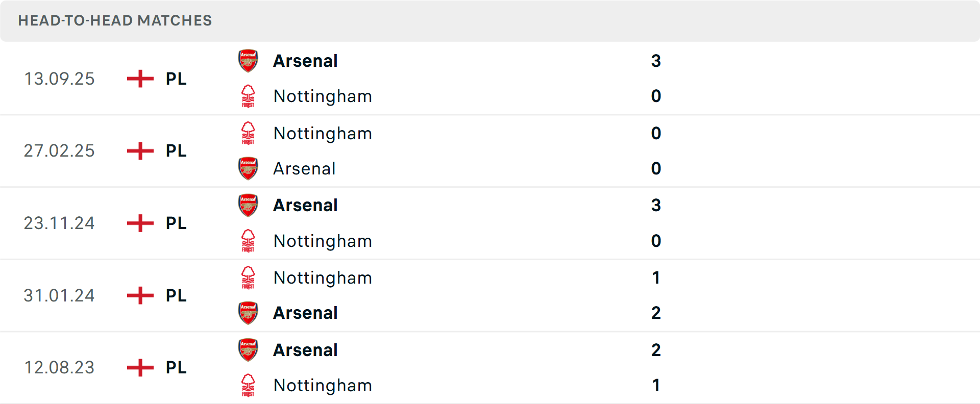This screenshot has width=980, height=404.
Task: Click Nottingham Forest crest in 27.02.25 match
Action: point(248,133)
